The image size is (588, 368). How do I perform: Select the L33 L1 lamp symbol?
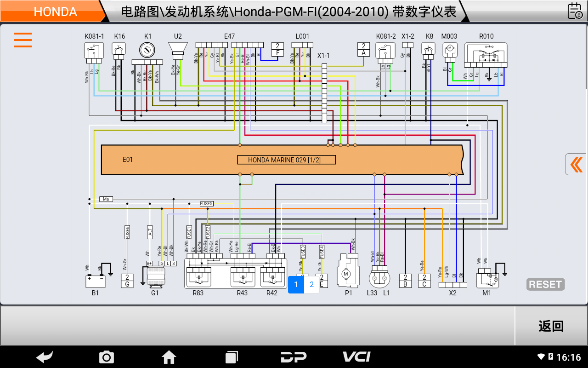[x=379, y=276]
